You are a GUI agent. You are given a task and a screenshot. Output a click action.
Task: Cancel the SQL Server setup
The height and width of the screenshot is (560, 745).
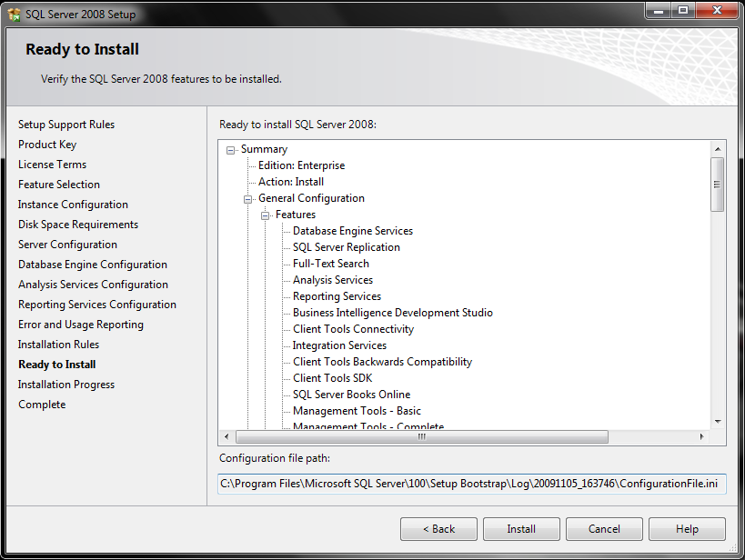coord(604,529)
